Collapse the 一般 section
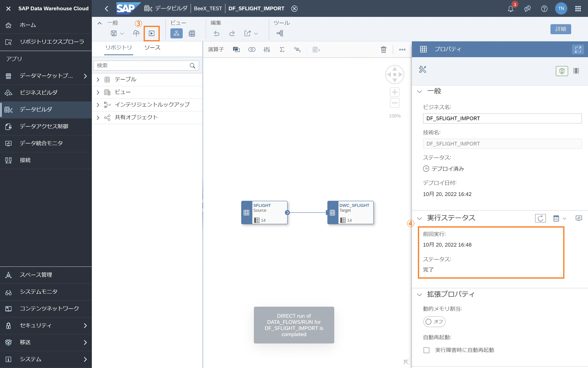 [419, 92]
